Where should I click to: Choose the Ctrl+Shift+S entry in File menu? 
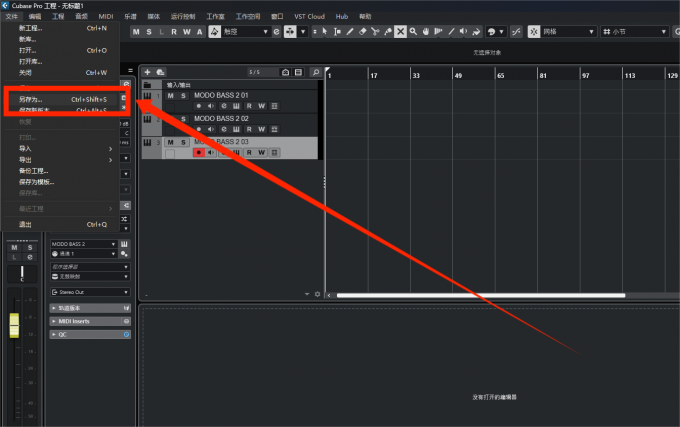pos(62,99)
